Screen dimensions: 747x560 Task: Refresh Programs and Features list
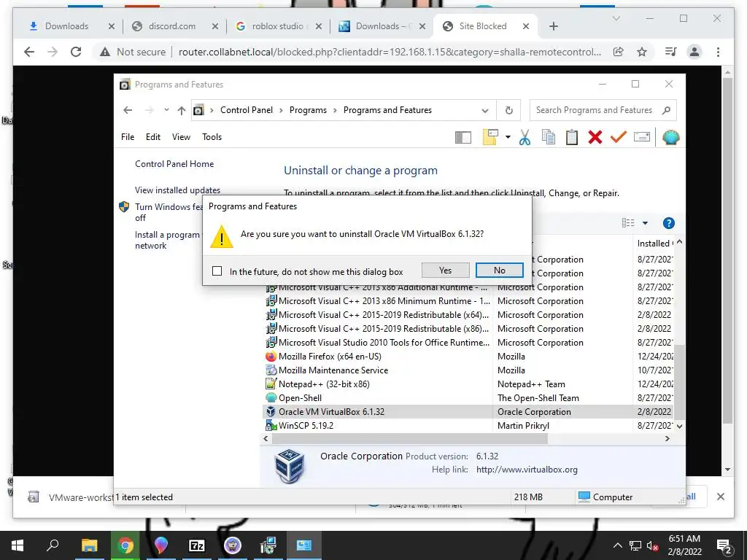508,111
